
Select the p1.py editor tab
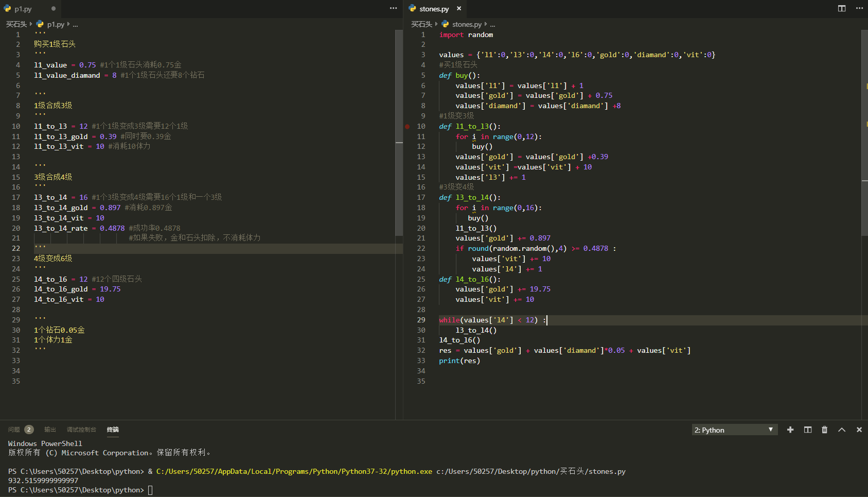click(x=23, y=9)
